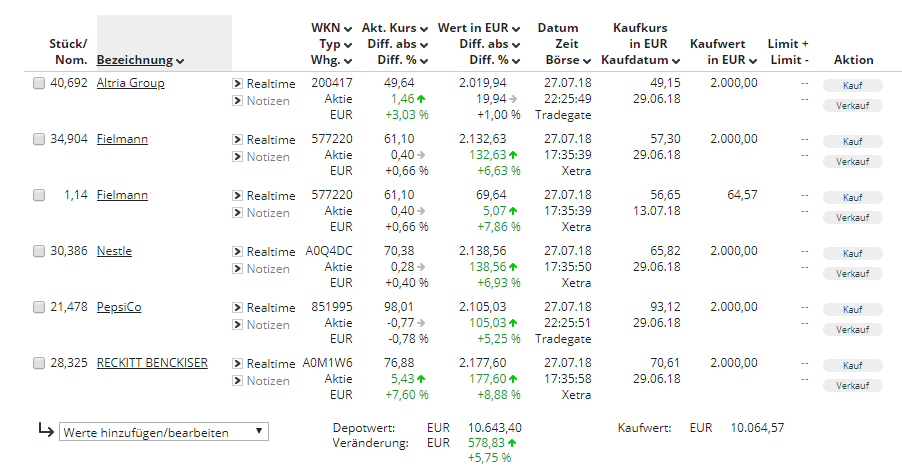The width and height of the screenshot is (902, 475).
Task: Click Verkauf button for PepsiCo
Action: coord(853,330)
